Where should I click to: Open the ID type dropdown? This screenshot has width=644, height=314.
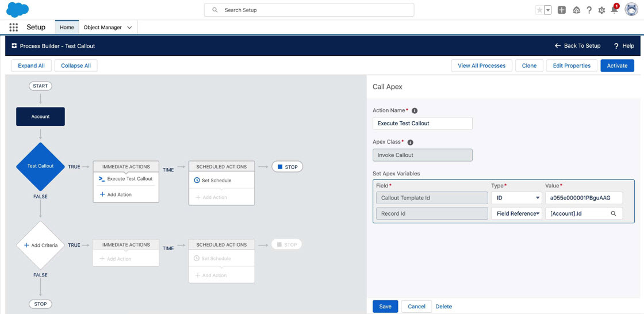coord(516,198)
